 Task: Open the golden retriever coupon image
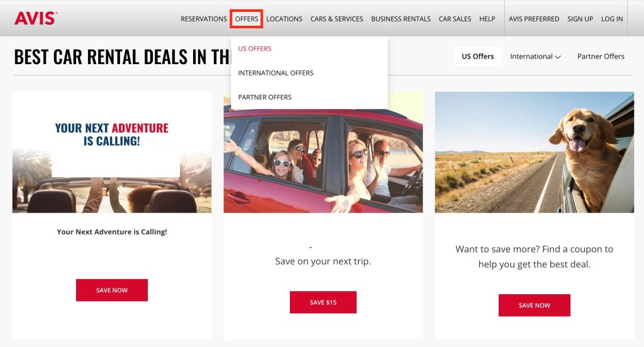(x=535, y=152)
